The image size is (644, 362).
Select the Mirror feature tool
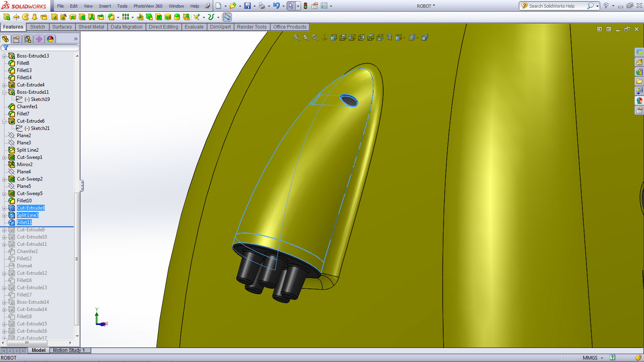(x=186, y=17)
